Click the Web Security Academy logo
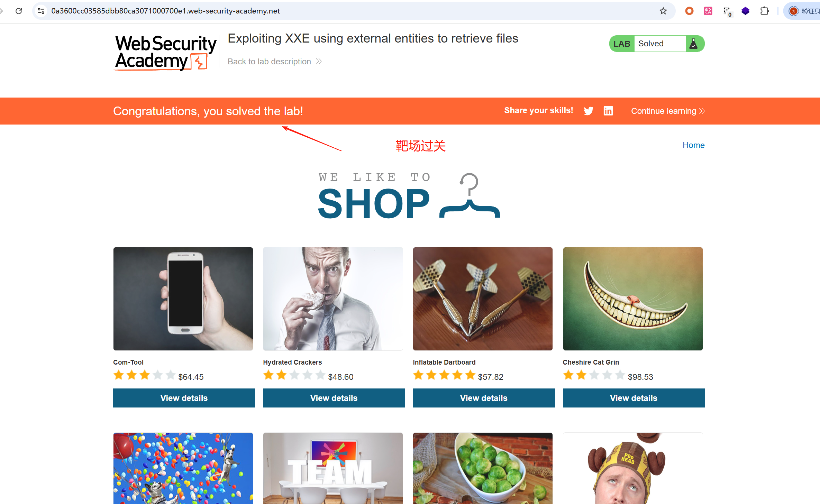 point(166,53)
